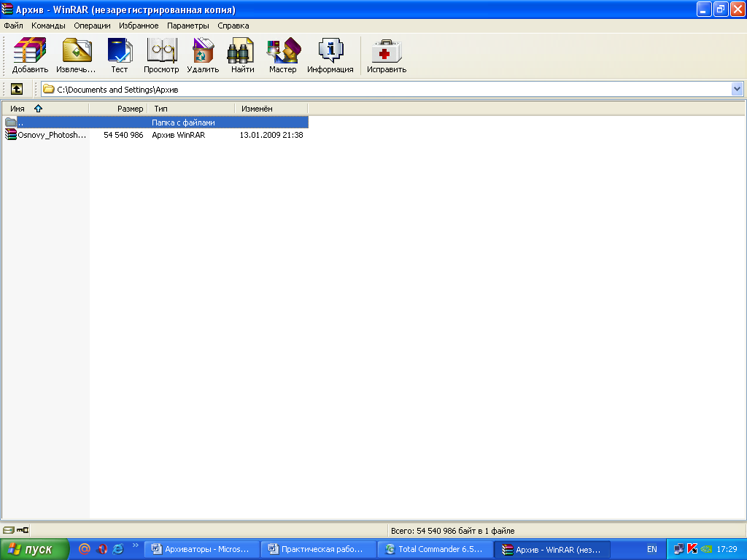
Task: Open the mail quick launch icon
Action: pos(85,549)
